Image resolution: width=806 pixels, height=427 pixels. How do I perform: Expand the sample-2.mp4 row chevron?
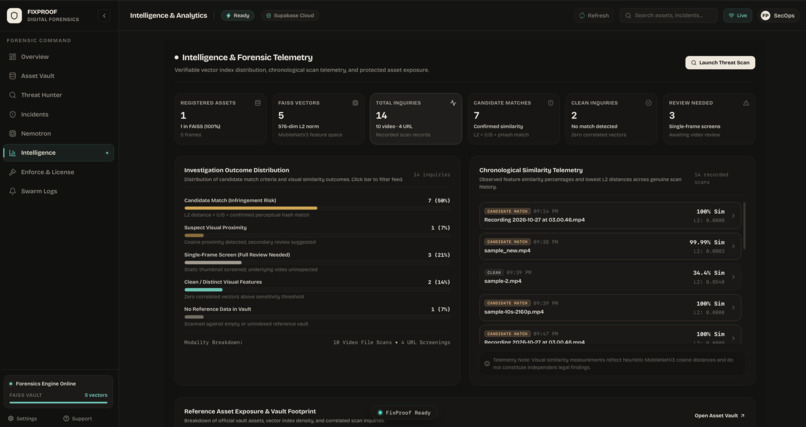(x=733, y=277)
